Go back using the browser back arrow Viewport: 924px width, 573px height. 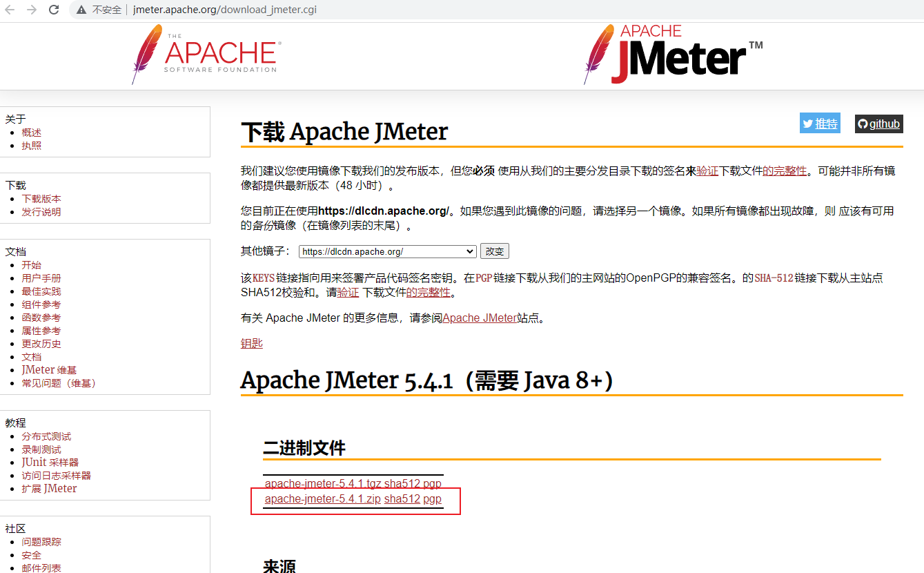(x=10, y=10)
